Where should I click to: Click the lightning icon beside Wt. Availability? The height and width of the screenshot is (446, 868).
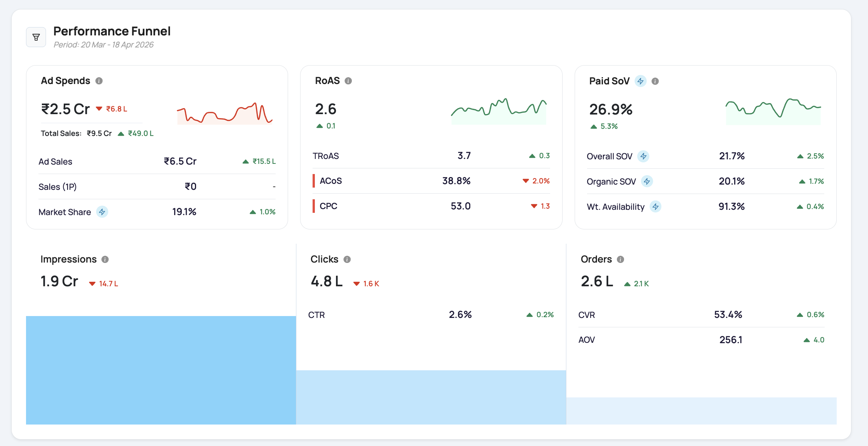(x=656, y=206)
